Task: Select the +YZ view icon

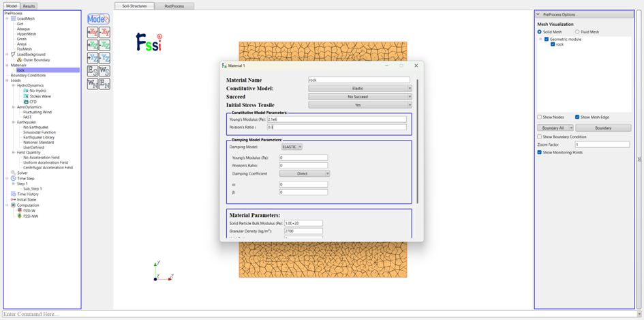Action: click(x=93, y=58)
